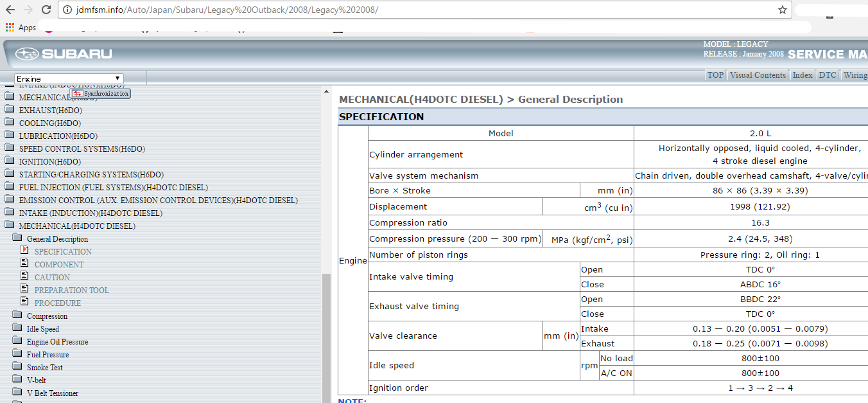Click the Subaru logo
The height and width of the screenshot is (403, 868).
63,54
